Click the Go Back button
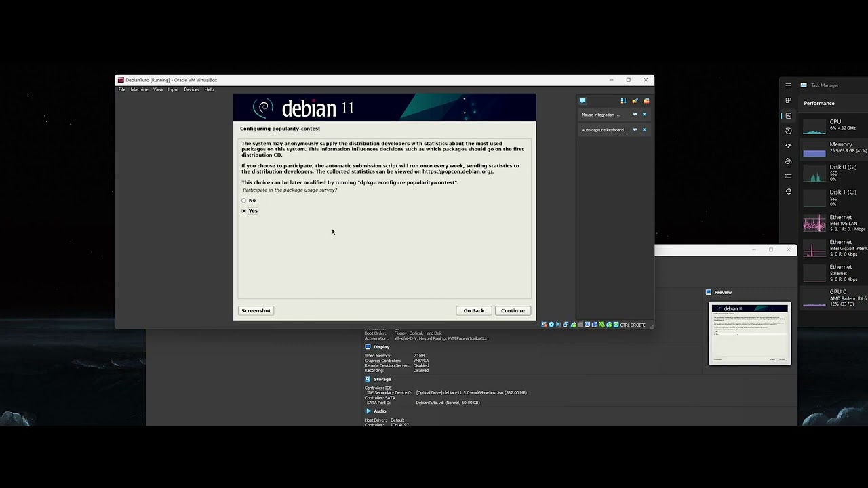The width and height of the screenshot is (868, 488). 474,310
